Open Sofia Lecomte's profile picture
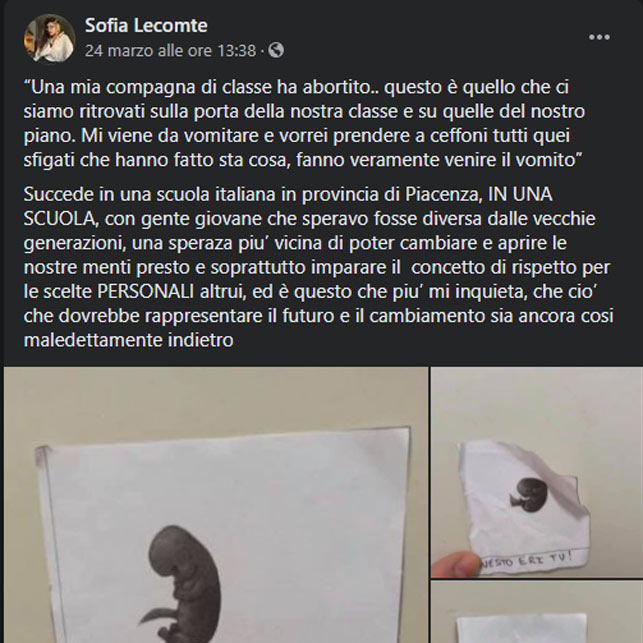643x643 pixels. 50,39
